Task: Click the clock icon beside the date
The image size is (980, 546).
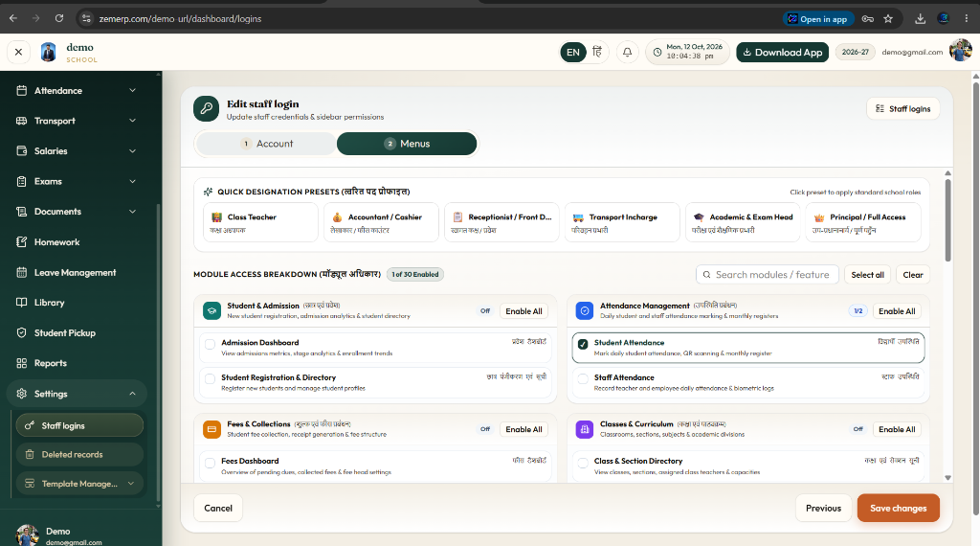Action: (x=657, y=53)
